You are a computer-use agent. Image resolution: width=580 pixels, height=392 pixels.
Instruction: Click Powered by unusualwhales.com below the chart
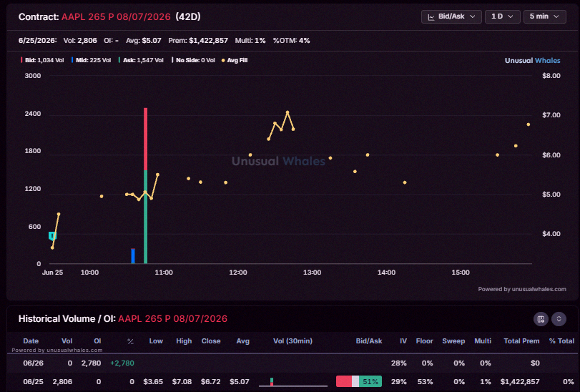[x=522, y=289]
